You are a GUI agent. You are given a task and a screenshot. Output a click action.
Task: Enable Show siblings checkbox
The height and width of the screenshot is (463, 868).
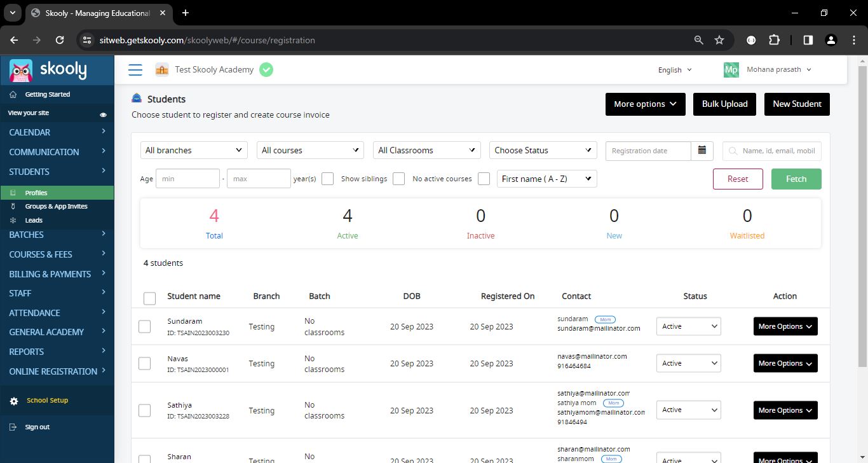click(399, 179)
